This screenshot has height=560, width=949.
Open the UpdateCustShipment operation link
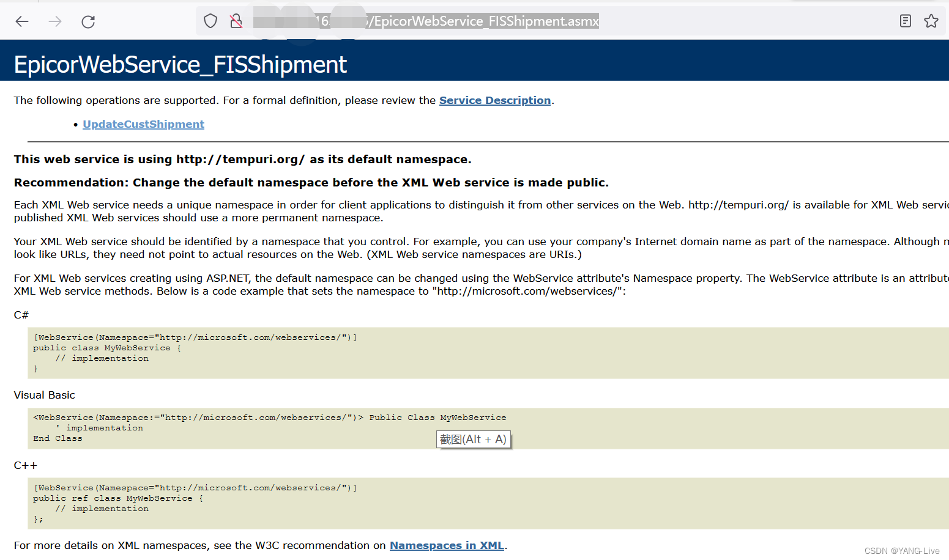(x=144, y=124)
